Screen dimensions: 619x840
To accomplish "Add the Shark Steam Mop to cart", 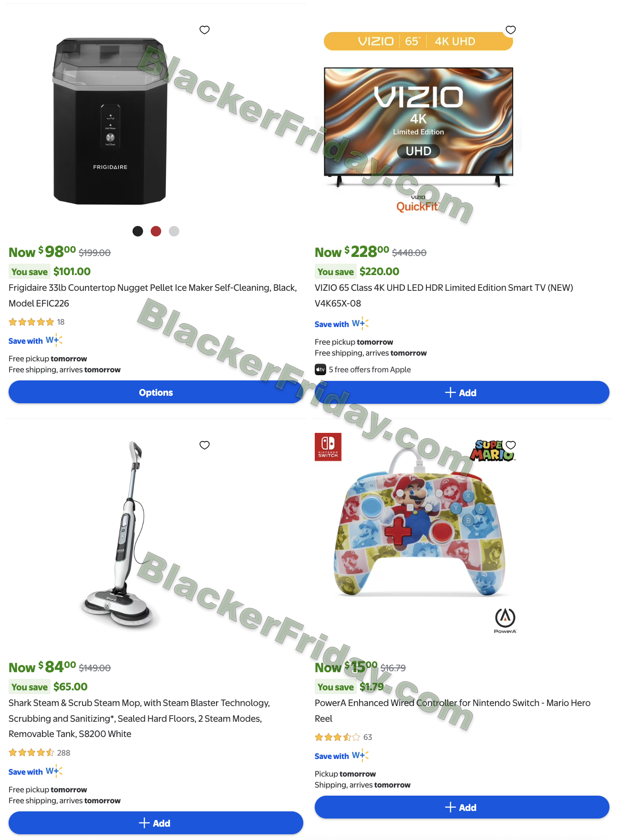I will coord(156,823).
